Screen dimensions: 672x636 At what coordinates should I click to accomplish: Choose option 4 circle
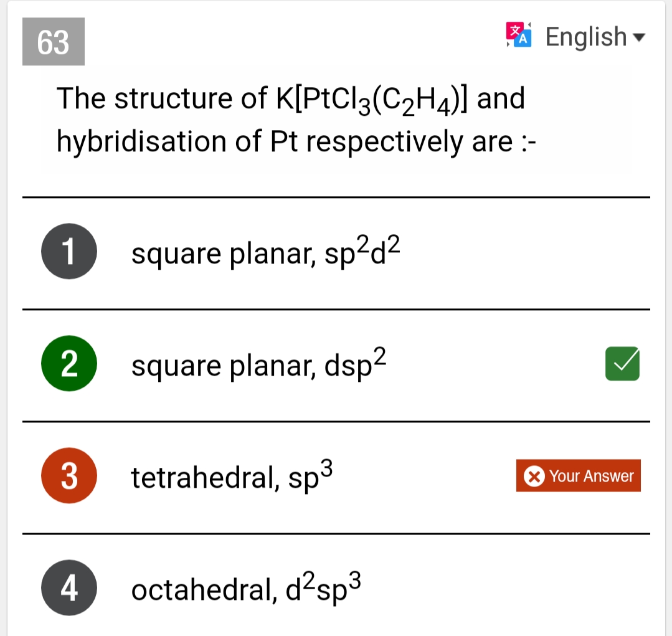coord(69,588)
